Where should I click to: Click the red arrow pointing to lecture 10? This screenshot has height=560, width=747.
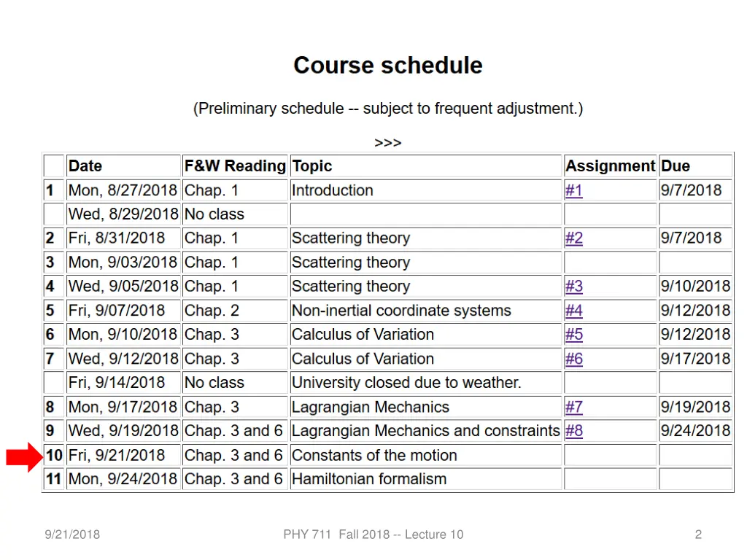point(24,457)
